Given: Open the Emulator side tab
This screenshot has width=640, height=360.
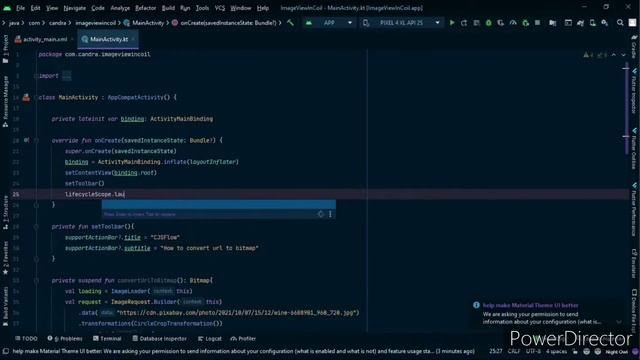Looking at the screenshot, I should tap(634, 264).
